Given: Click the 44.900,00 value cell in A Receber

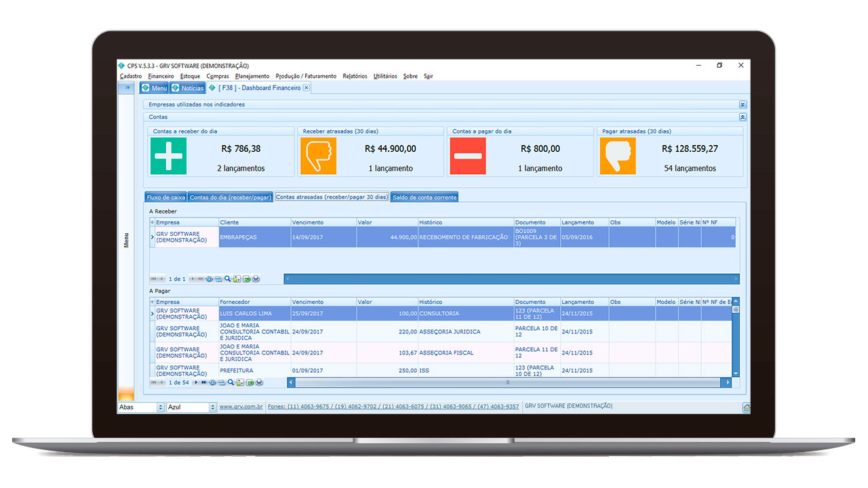Looking at the screenshot, I should pos(387,237).
